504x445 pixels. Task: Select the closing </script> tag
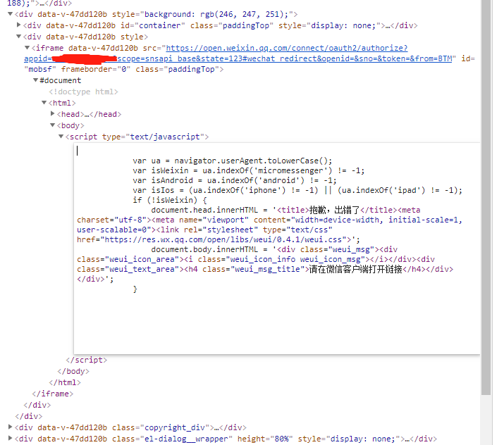tap(87, 360)
